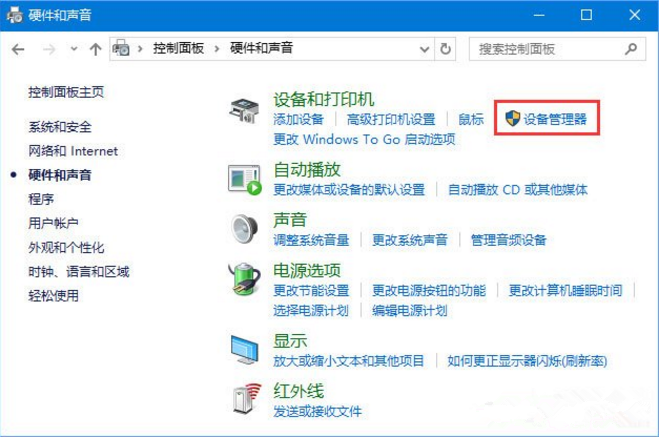Click 编辑电源计划
The height and width of the screenshot is (438, 661).
[x=409, y=311]
